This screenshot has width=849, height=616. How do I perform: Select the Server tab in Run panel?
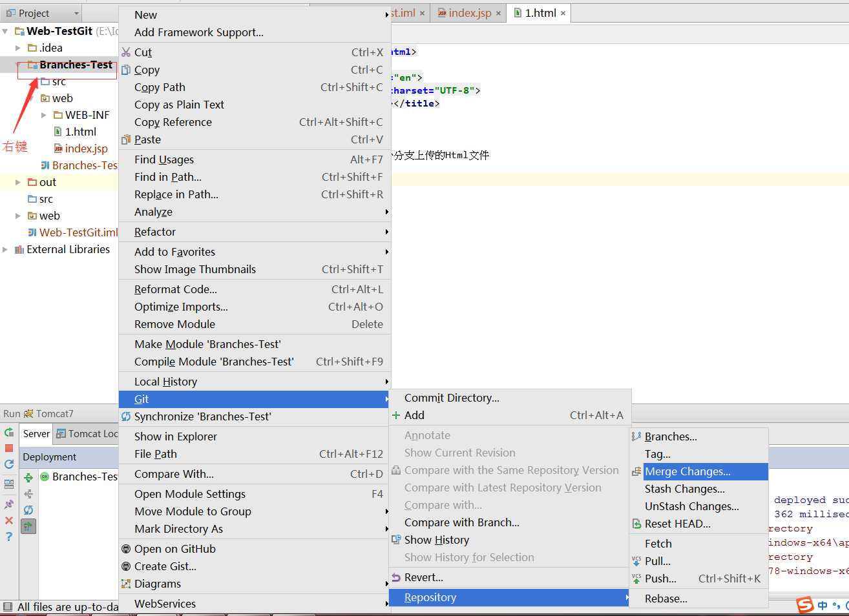pos(36,434)
